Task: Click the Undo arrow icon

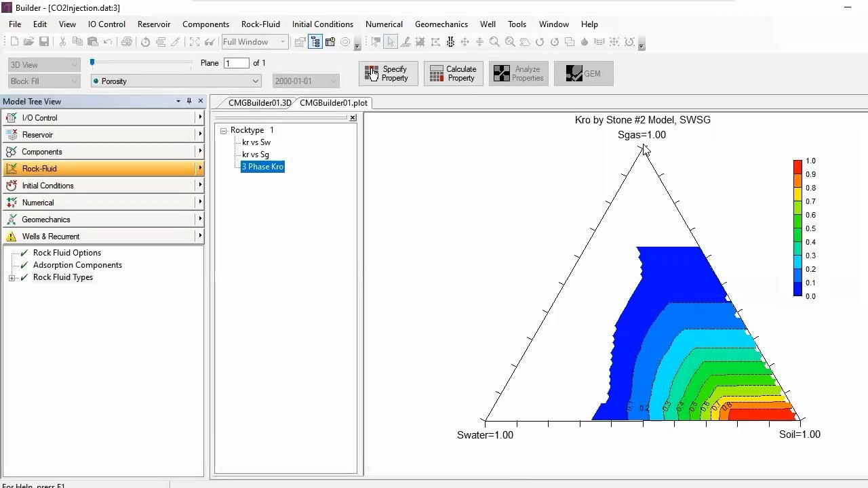Action: click(108, 42)
